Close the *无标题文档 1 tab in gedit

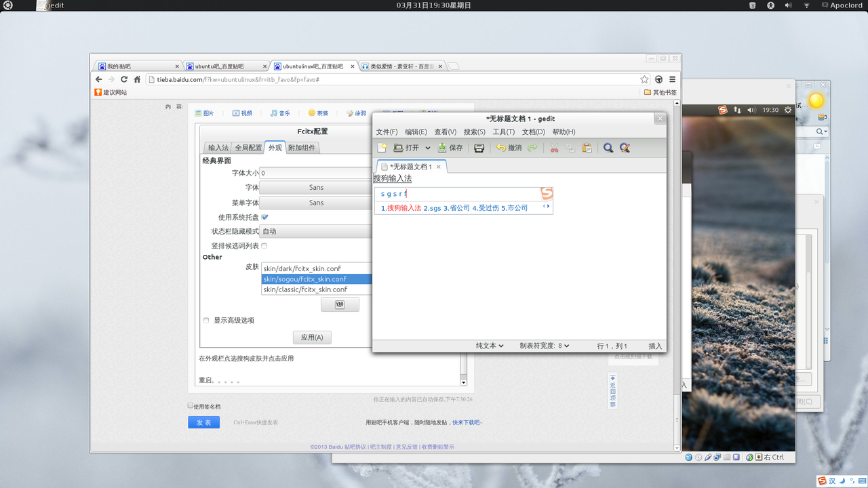point(439,167)
